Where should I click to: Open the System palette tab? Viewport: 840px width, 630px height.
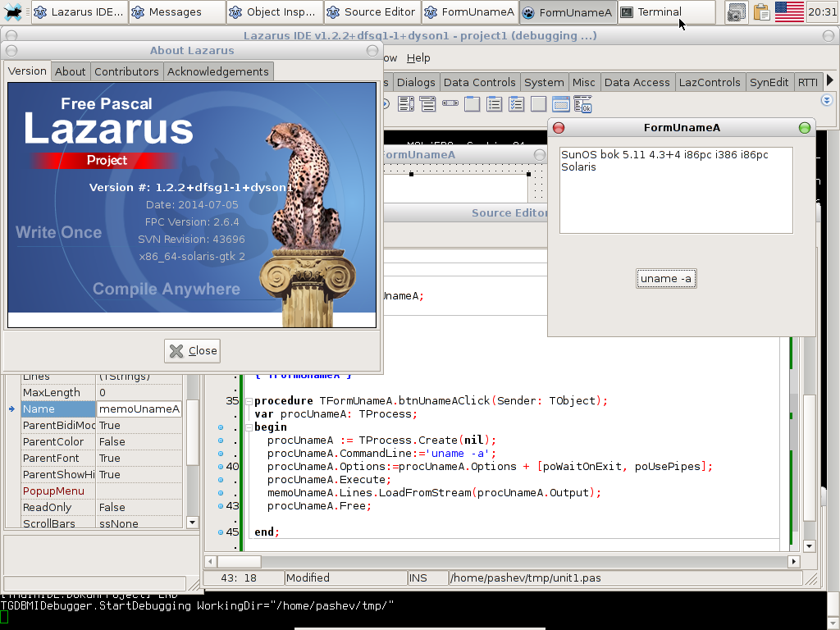click(544, 83)
